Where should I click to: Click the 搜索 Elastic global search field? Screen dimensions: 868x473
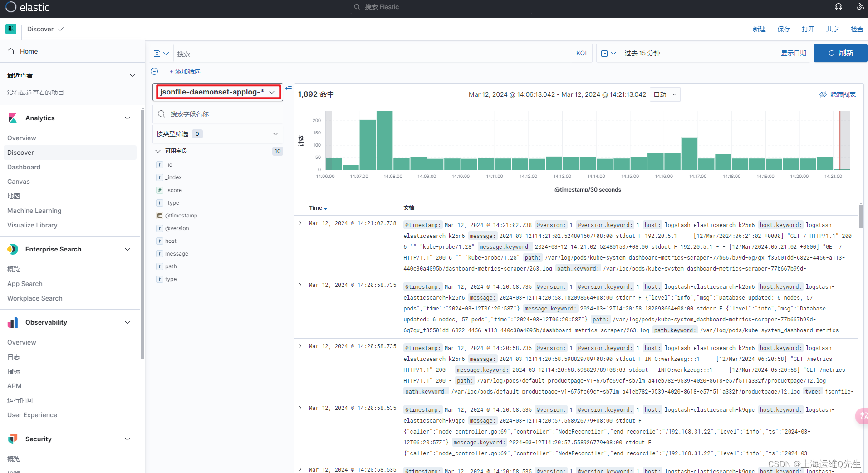[441, 7]
